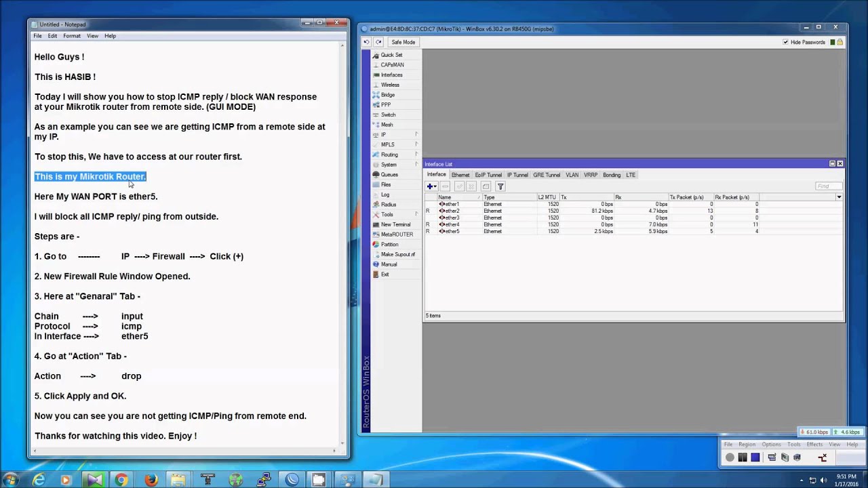868x488 pixels.
Task: Click the red shortcut icon in recorder toolbar
Action: coord(823,457)
